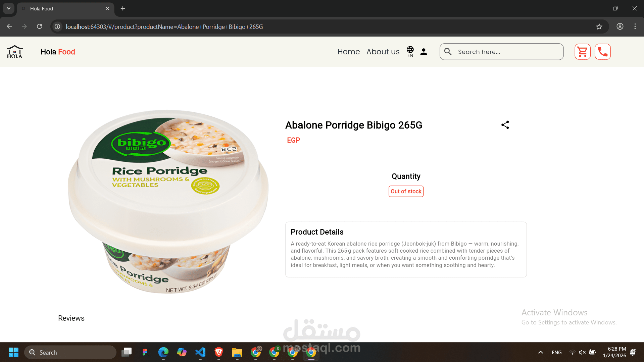This screenshot has width=644, height=362.
Task: Open Chrome three-dot menu
Action: 635,27
